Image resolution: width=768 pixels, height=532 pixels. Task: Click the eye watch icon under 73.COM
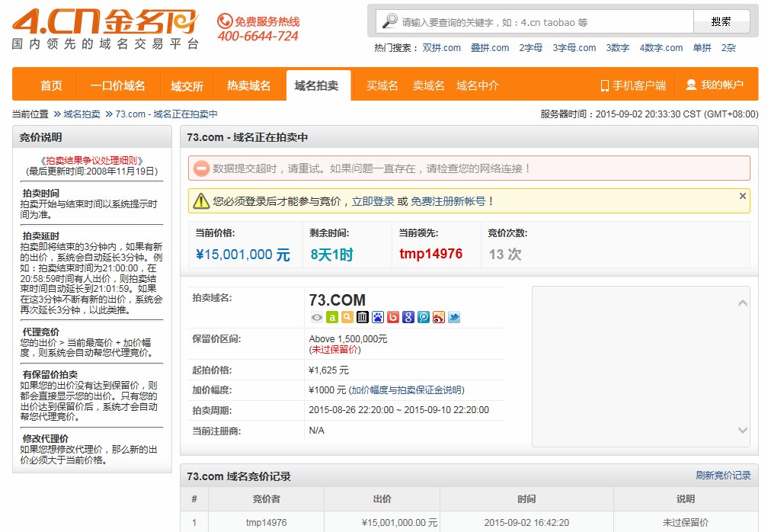coord(316,318)
